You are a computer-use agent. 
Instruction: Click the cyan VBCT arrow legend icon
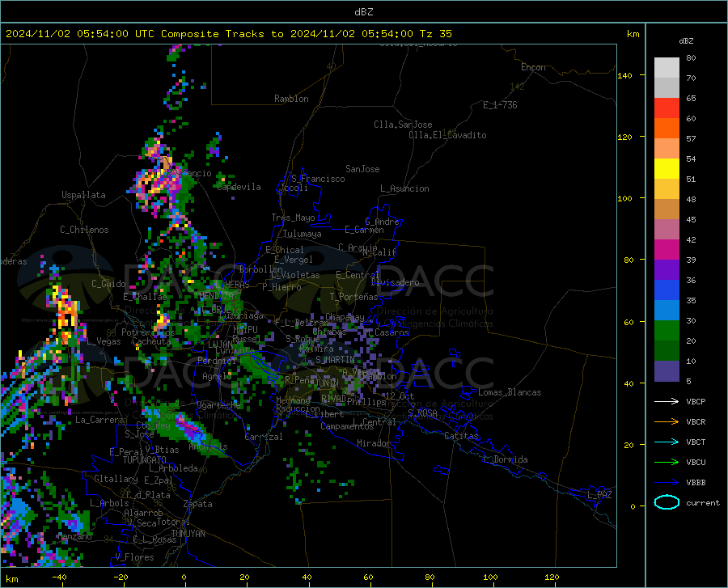[667, 442]
